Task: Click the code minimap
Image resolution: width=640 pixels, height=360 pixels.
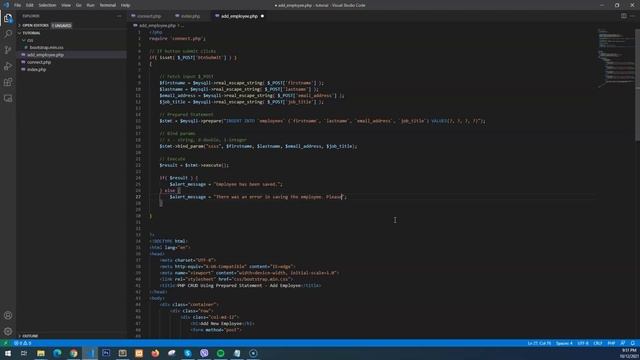Action: click(615, 57)
